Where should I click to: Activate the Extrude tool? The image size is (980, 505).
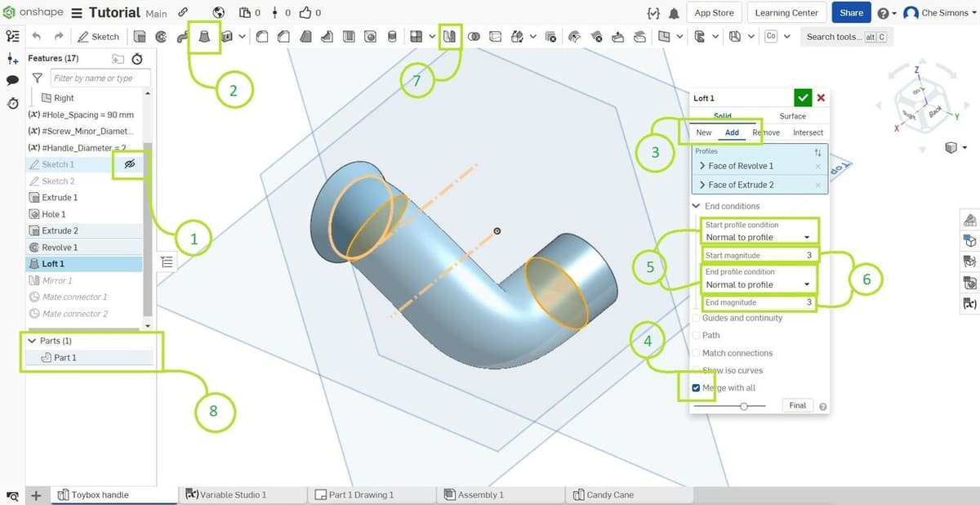point(140,37)
